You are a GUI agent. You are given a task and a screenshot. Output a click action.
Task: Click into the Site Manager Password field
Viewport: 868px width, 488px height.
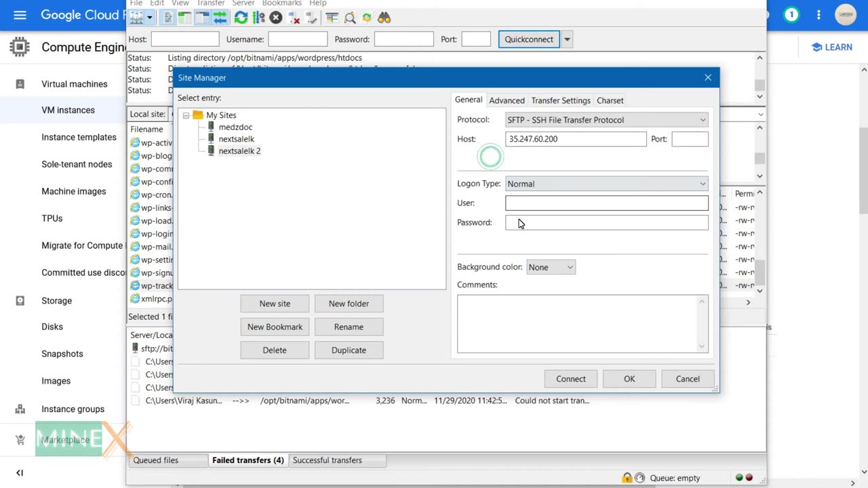click(x=606, y=222)
